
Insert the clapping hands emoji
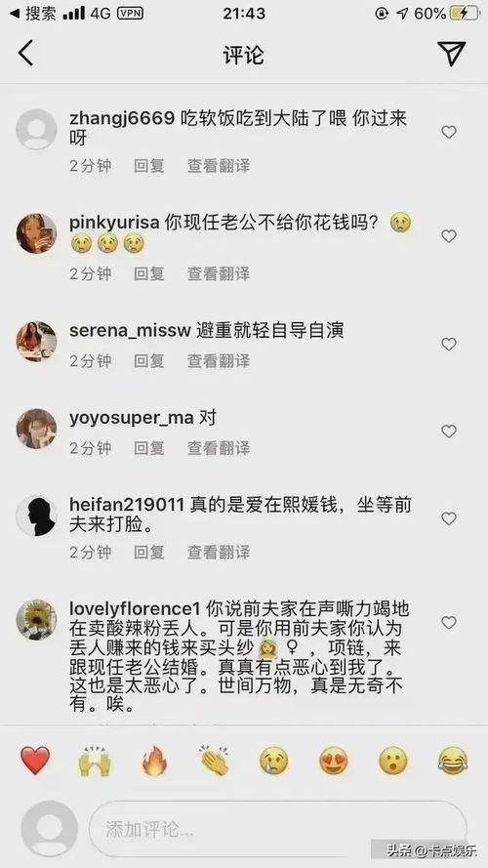[215, 761]
